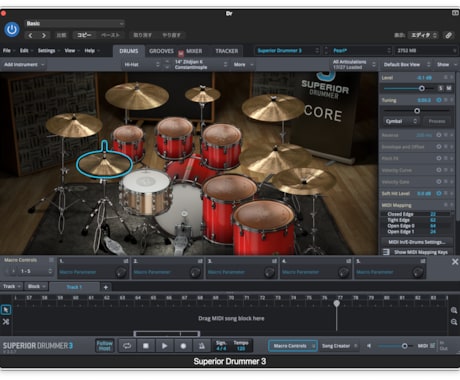The image size is (460, 380).
Task: Toggle Follow Host button
Action: coord(104,346)
